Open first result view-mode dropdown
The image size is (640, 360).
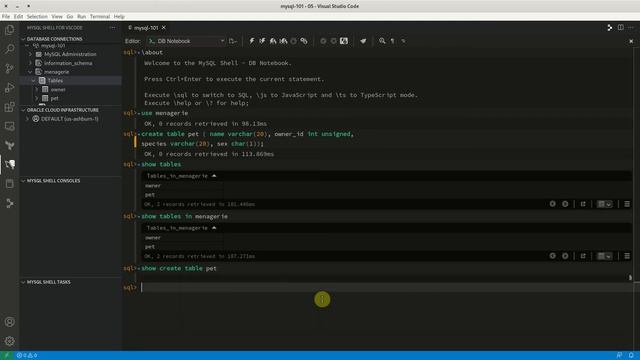coord(604,204)
